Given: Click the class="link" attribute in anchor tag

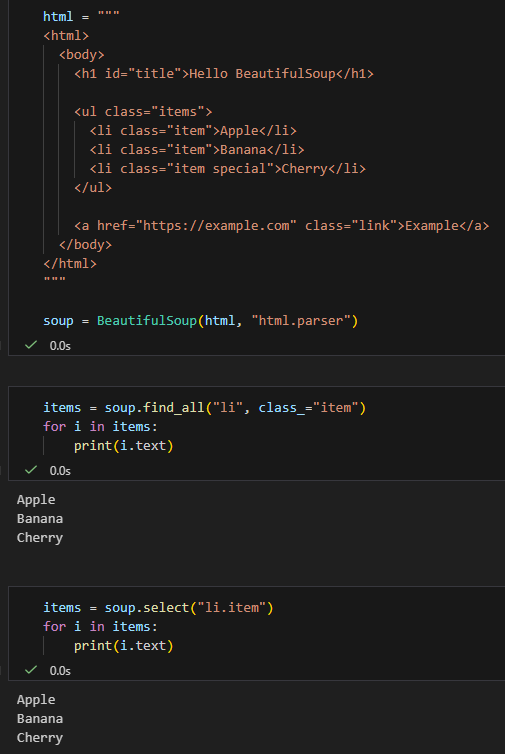Looking at the screenshot, I should point(351,226).
